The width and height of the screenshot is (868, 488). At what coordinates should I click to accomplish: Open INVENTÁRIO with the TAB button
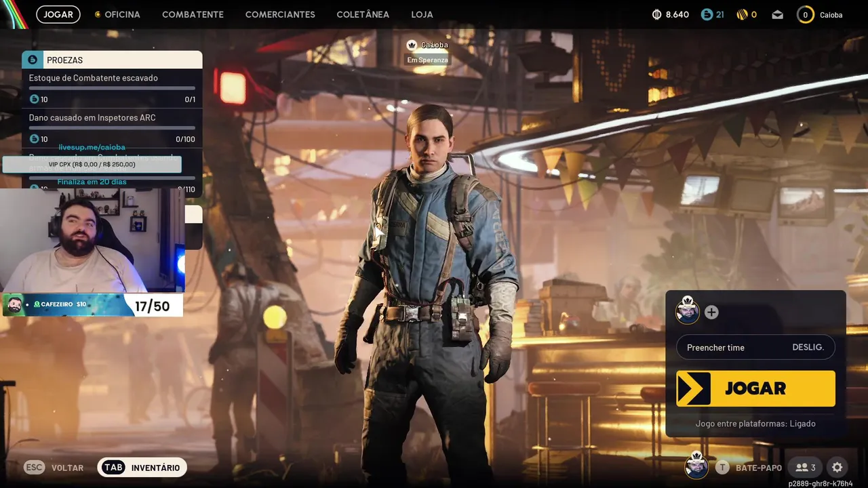[x=142, y=468]
